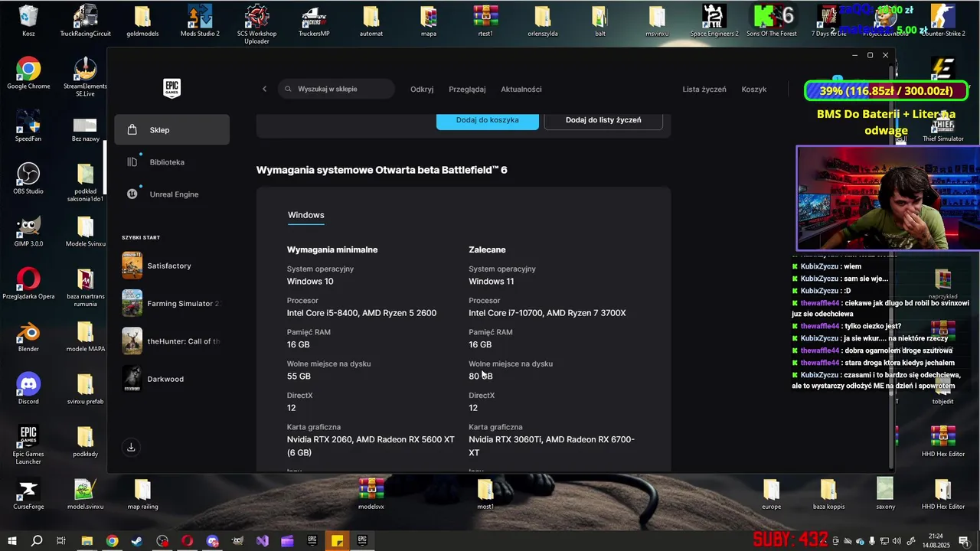The height and width of the screenshot is (551, 980).
Task: Switch to the Przeglądaj tab
Action: click(467, 90)
